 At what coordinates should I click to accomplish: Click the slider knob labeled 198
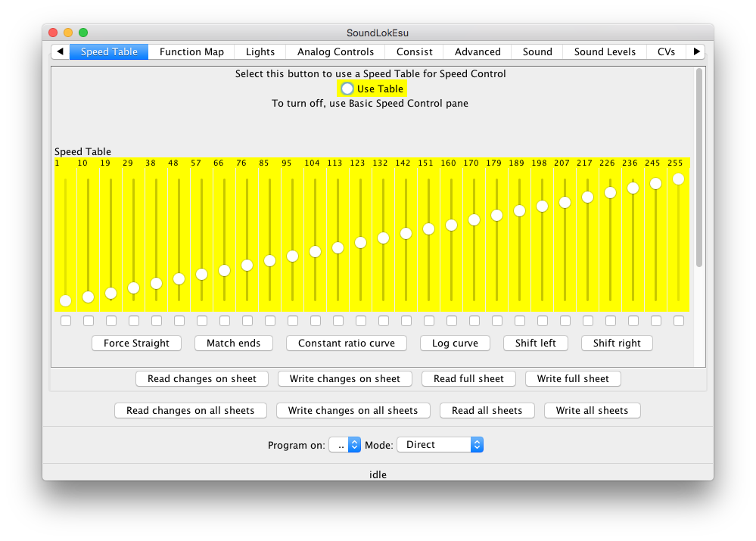543,207
